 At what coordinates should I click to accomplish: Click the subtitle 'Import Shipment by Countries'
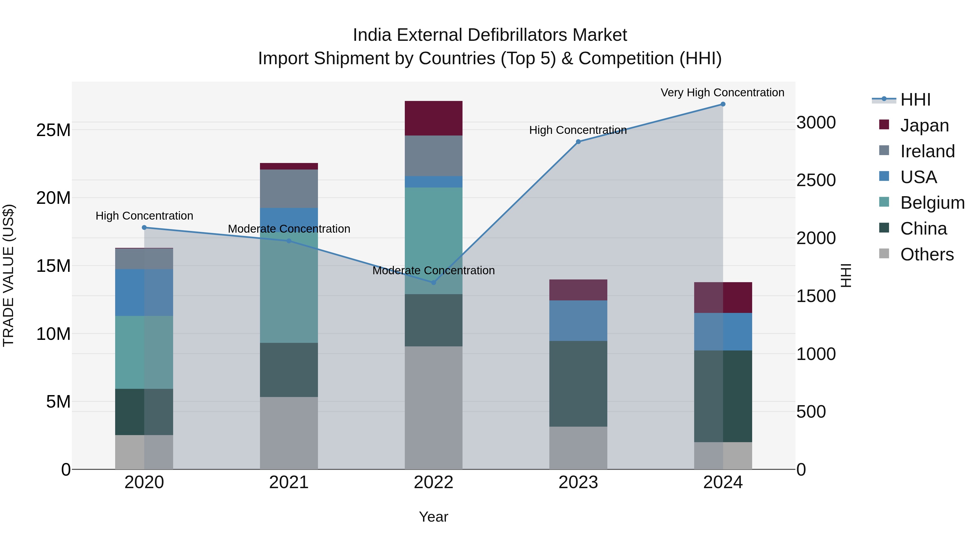(x=377, y=59)
